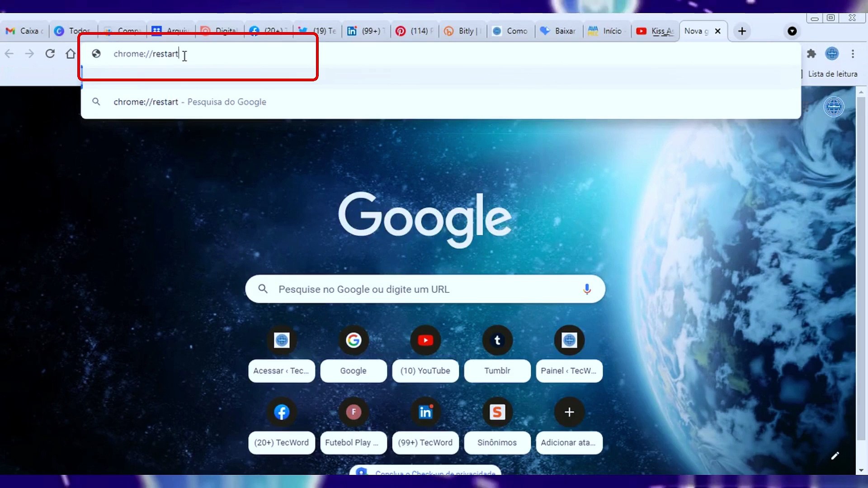This screenshot has width=868, height=488.
Task: Switch to the Como tab
Action: [511, 31]
